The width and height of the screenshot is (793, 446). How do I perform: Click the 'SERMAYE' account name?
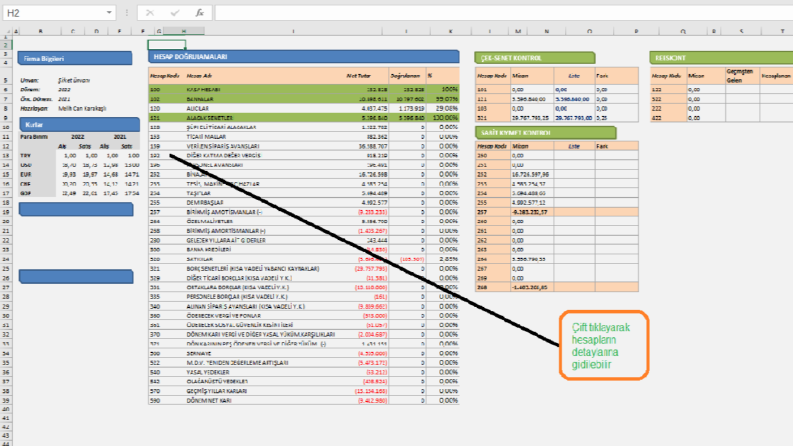199,353
